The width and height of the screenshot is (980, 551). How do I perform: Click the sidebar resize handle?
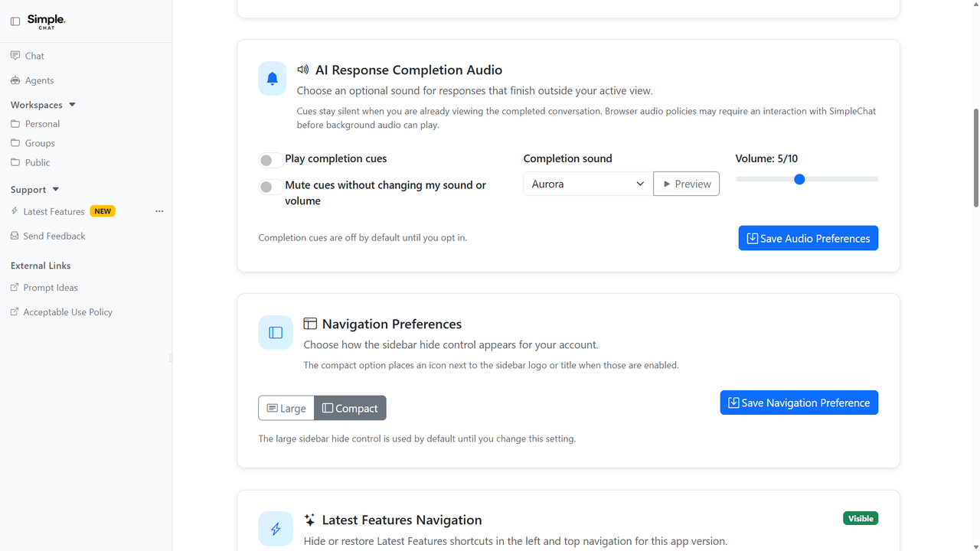(171, 357)
